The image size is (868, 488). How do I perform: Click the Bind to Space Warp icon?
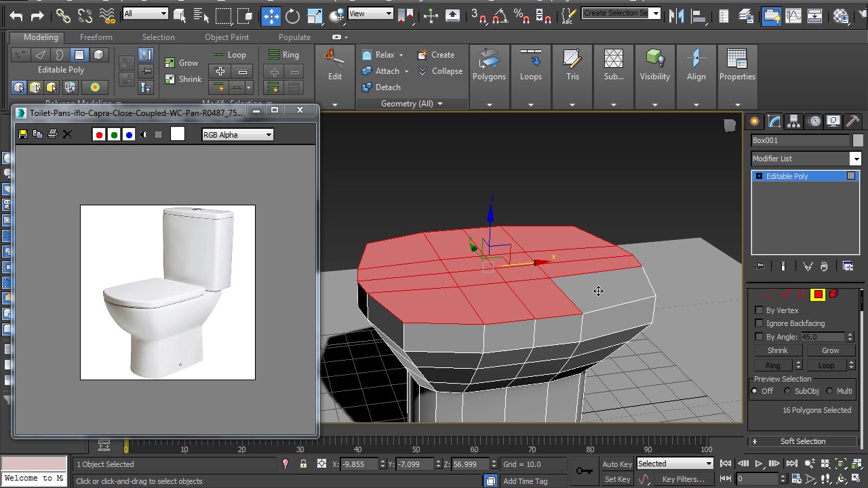(106, 15)
